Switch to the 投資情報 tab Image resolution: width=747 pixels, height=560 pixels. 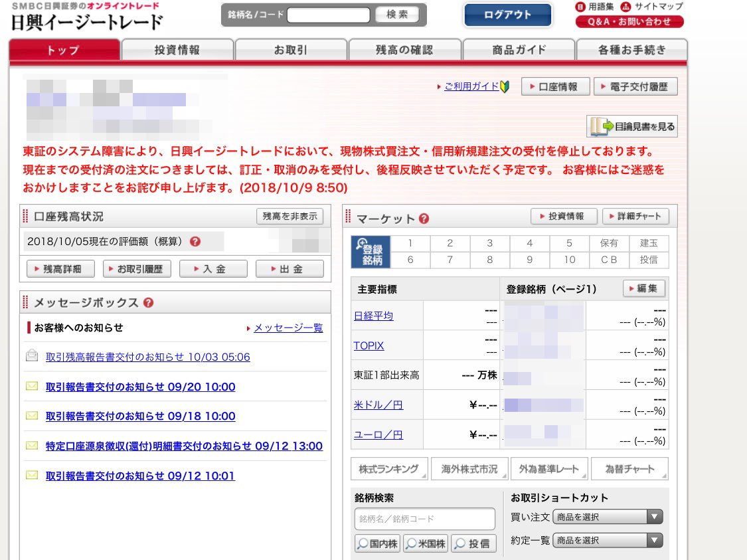177,50
